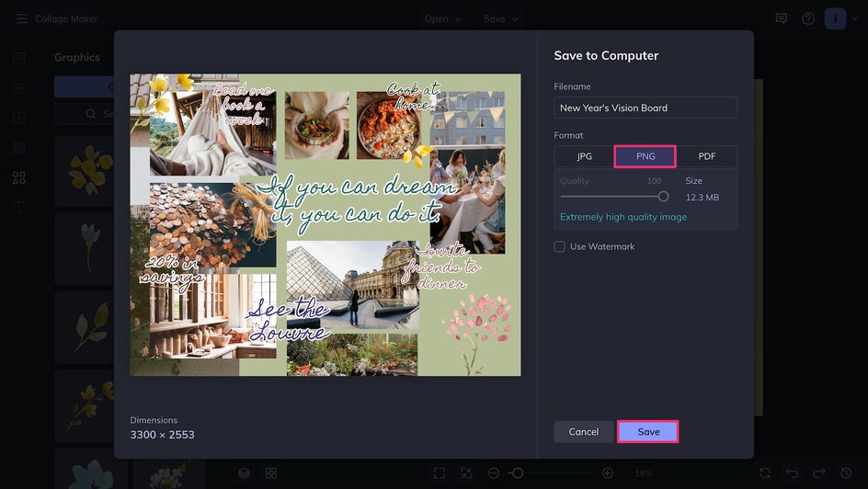Image resolution: width=868 pixels, height=489 pixels.
Task: Click the 19% zoom value
Action: click(x=644, y=473)
